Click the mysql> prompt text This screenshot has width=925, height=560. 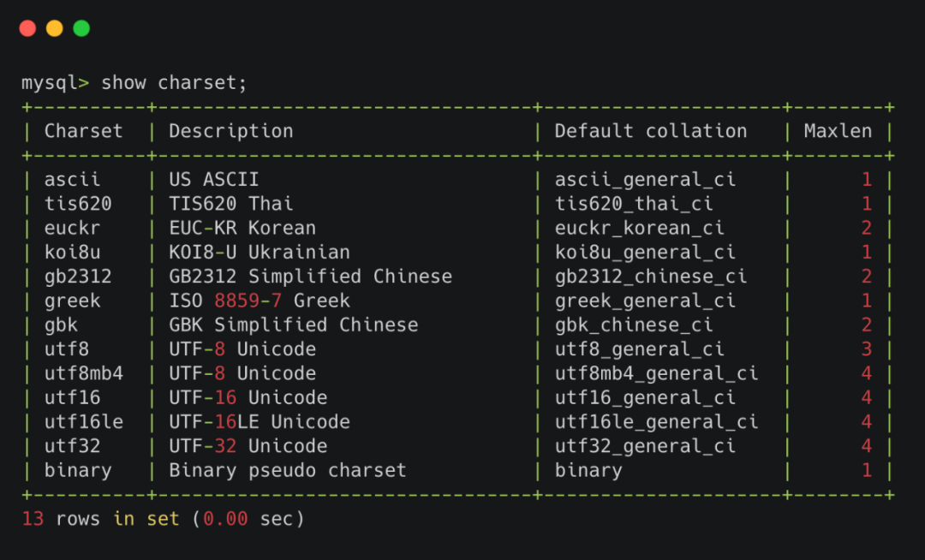[55, 83]
